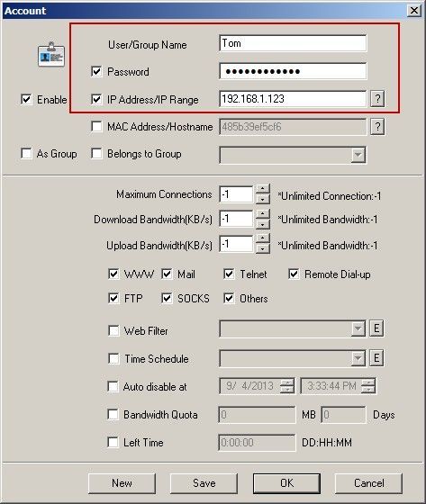Uncheck the Mail service checkbox
The image size is (426, 504).
pos(167,274)
